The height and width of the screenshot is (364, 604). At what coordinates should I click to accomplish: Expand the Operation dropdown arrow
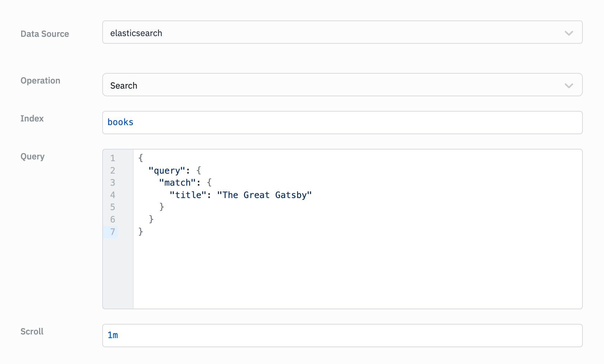(x=569, y=86)
